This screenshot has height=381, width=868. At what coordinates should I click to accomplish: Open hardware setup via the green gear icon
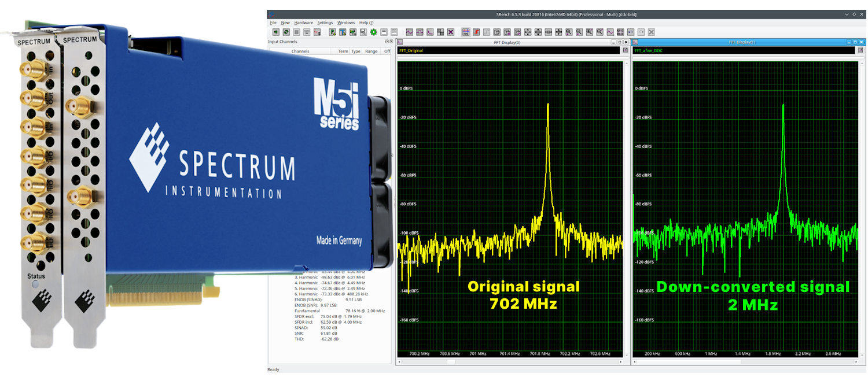coord(374,33)
